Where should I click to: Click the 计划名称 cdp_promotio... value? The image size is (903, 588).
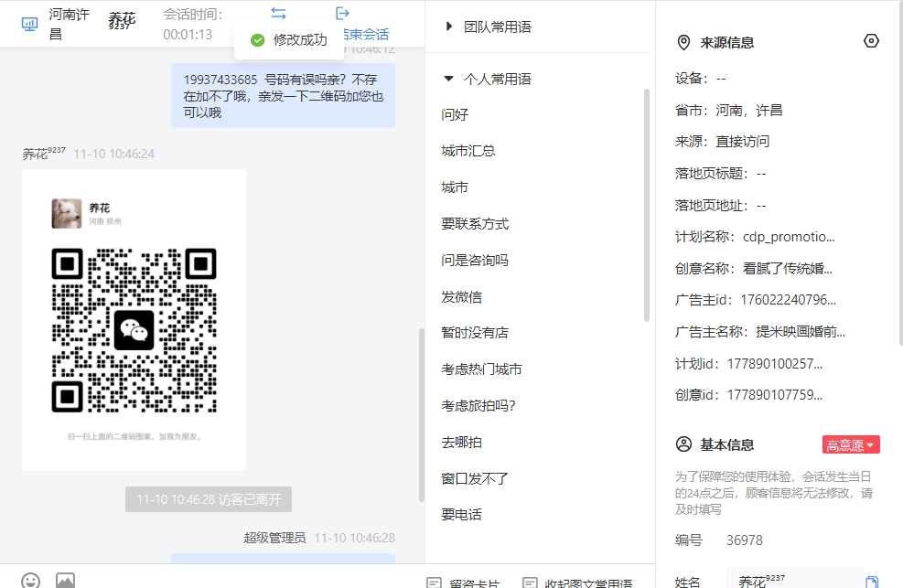click(x=789, y=237)
